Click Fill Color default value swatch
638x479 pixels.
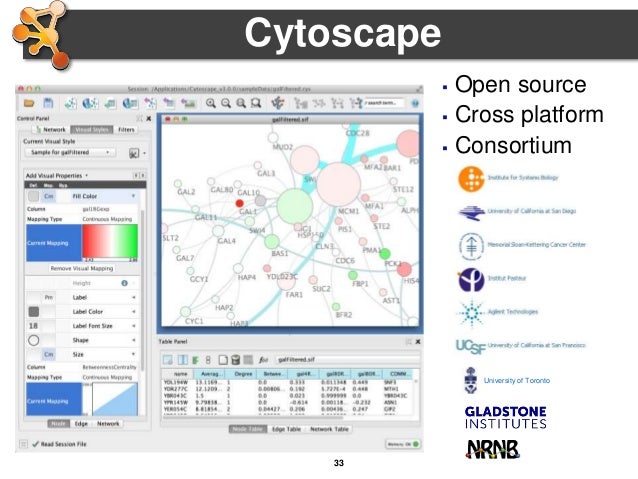tap(33, 196)
